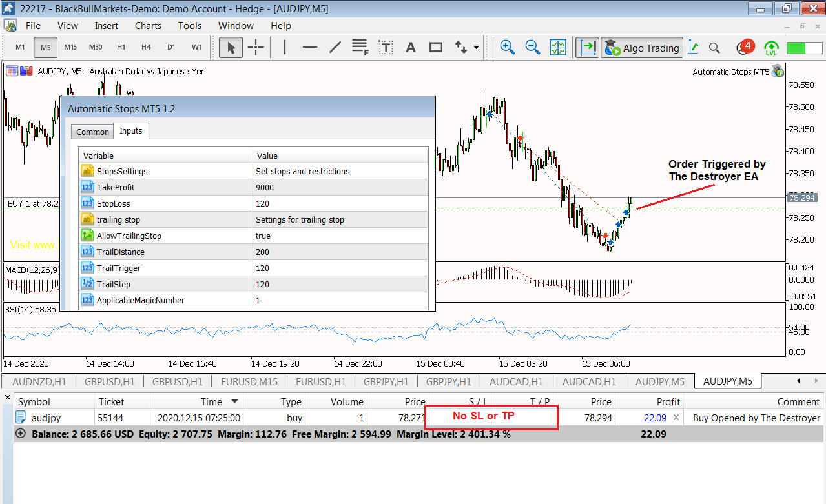
Task: Zoom in on the chart
Action: (x=507, y=47)
